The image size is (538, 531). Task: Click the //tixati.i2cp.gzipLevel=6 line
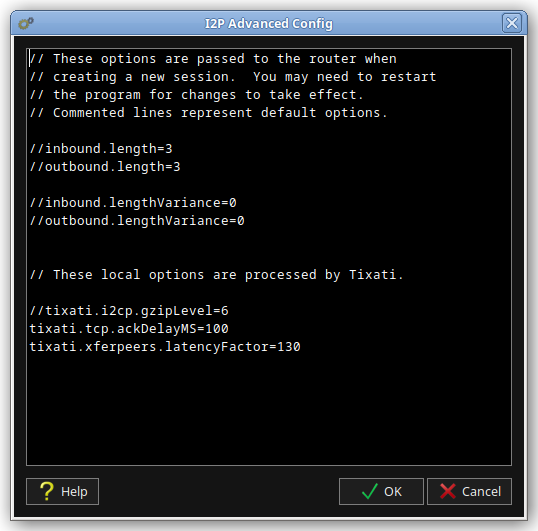click(129, 311)
